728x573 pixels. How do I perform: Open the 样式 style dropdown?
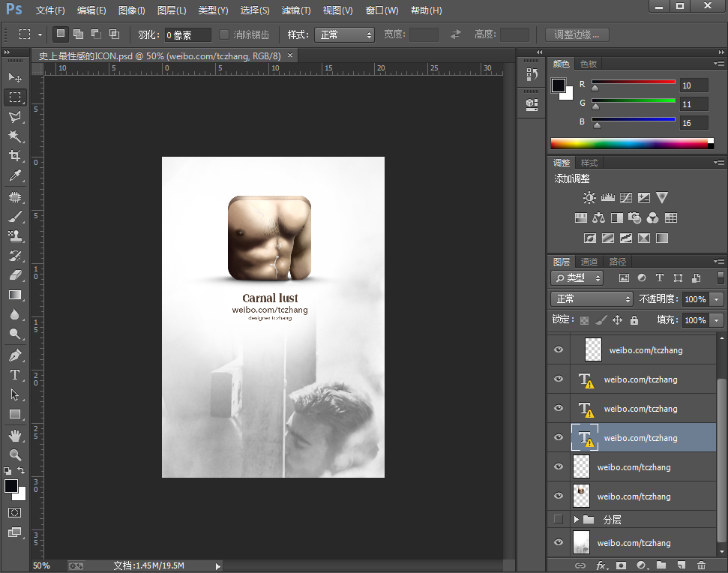[x=343, y=34]
